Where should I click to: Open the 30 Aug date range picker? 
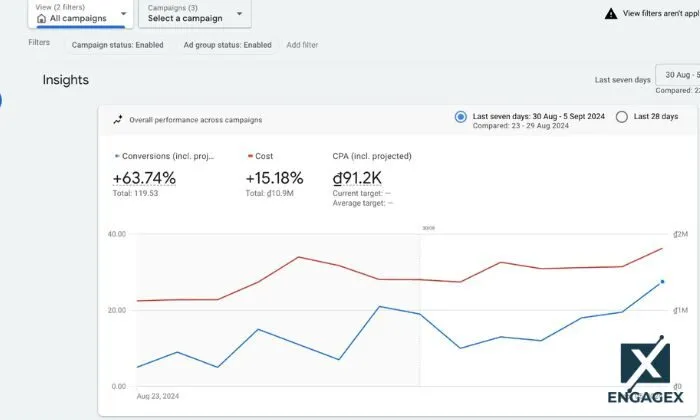(678, 75)
